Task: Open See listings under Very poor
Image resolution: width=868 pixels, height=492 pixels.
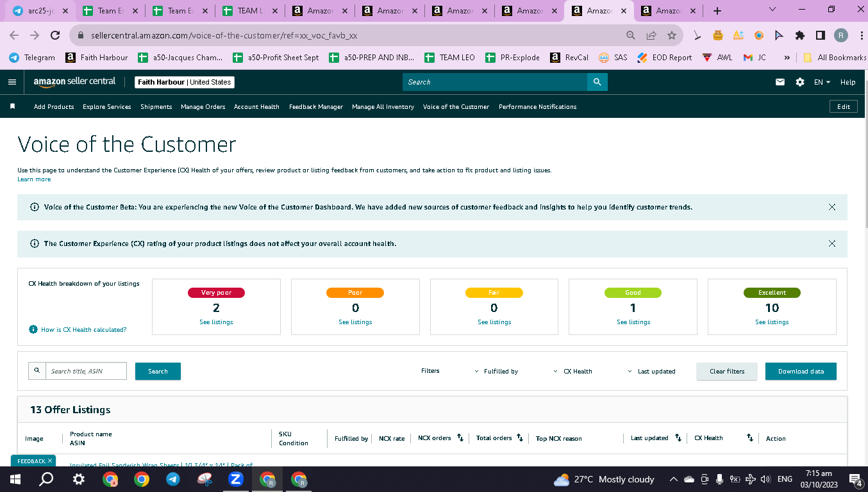Action: click(x=216, y=322)
